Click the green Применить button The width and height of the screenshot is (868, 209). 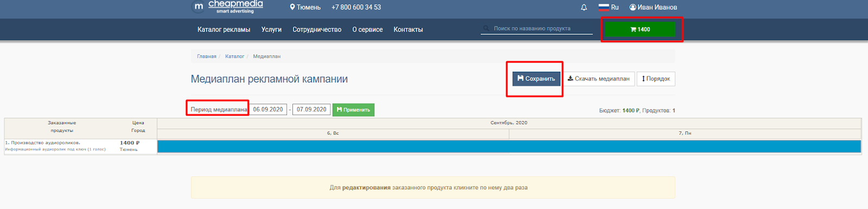tap(353, 110)
